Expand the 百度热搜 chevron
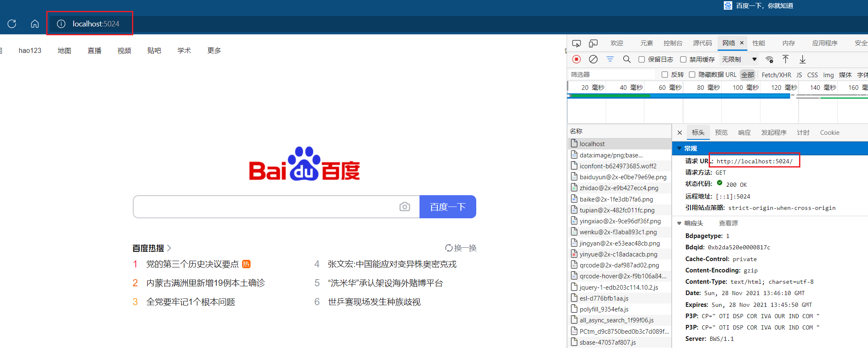 coord(169,248)
